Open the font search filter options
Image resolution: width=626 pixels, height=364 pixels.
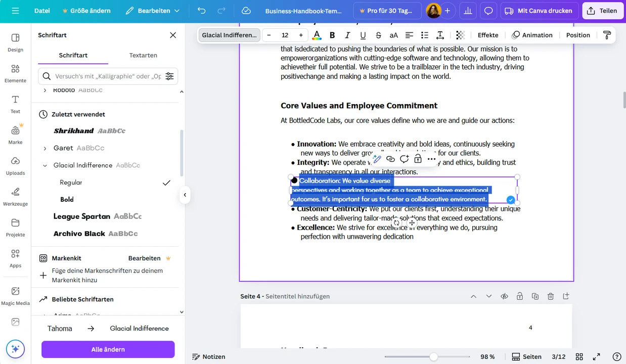(169, 76)
